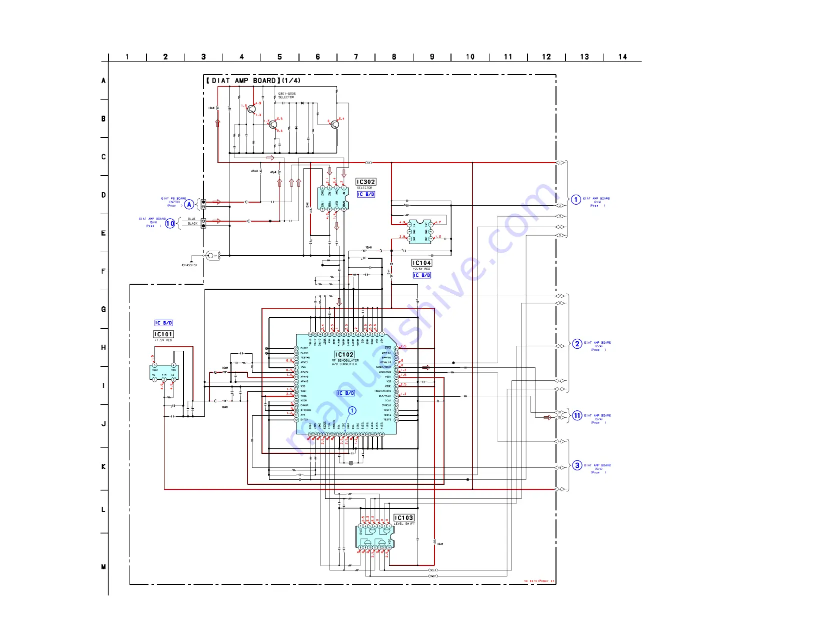Click the Q301-Q303 SELECTOR annotation
This screenshot has height=632, width=840.
click(x=286, y=95)
